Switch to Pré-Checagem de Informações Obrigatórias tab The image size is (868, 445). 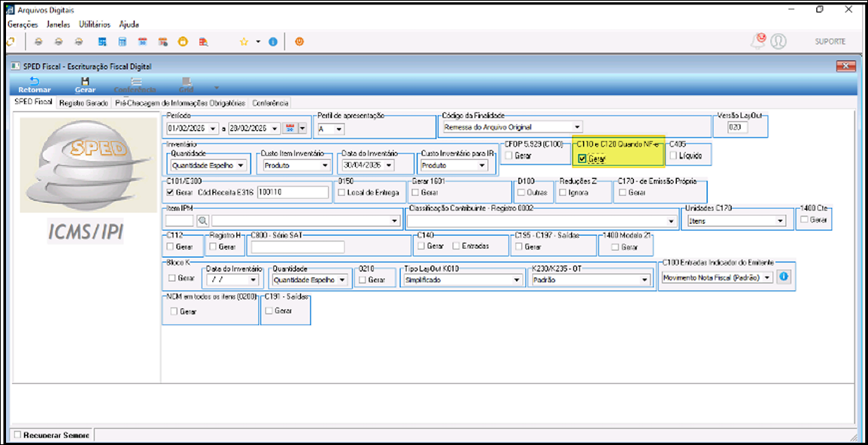tap(180, 103)
